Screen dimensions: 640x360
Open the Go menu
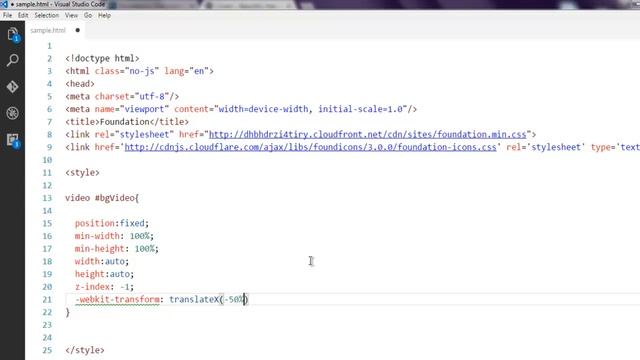point(88,16)
